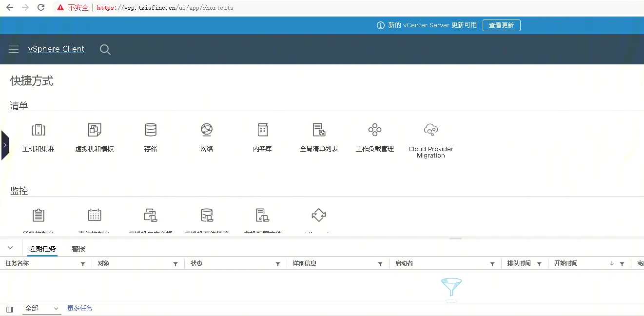644x316 pixels.
Task: Collapse the recent tasks panel
Action: pos(10,248)
